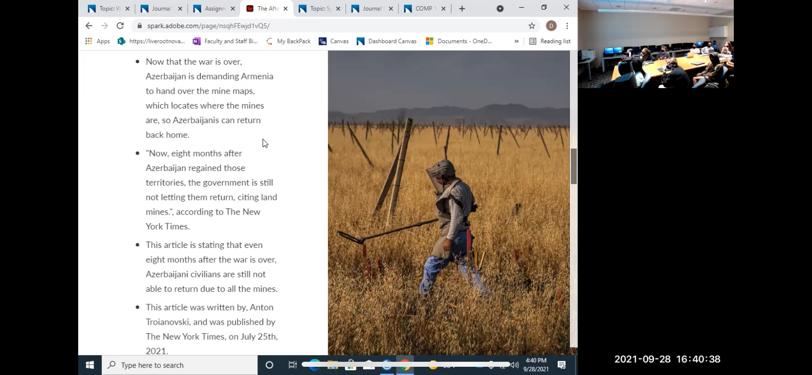Open the Chrome profile avatar

click(x=551, y=25)
